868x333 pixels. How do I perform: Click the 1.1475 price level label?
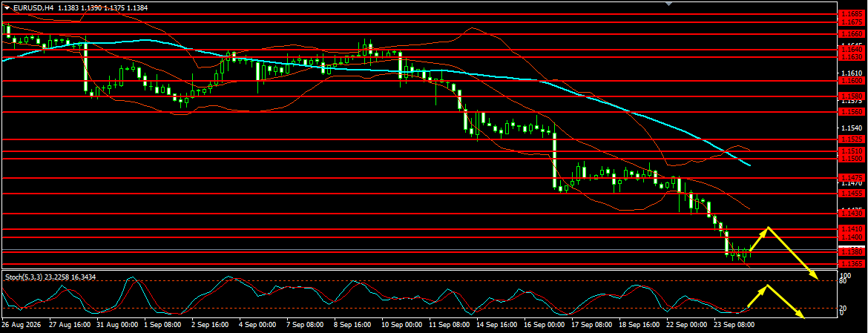[x=851, y=178]
